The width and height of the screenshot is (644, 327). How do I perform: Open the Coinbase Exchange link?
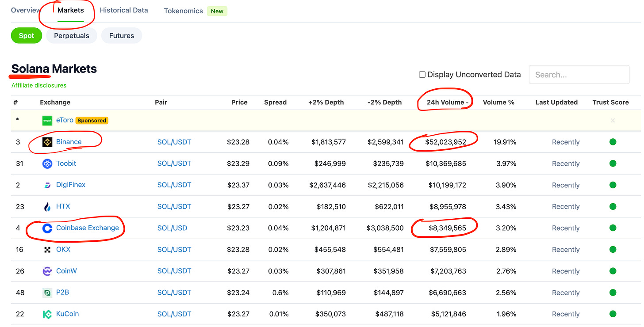[x=88, y=228]
